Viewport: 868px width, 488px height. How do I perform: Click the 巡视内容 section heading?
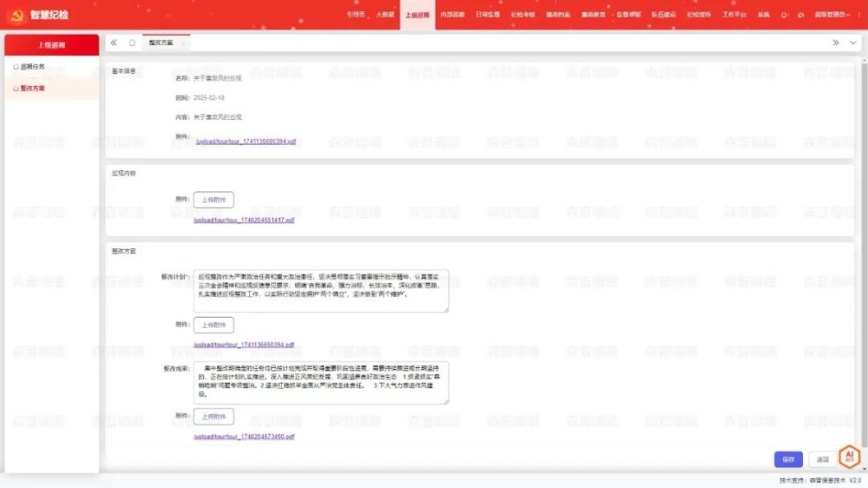124,174
